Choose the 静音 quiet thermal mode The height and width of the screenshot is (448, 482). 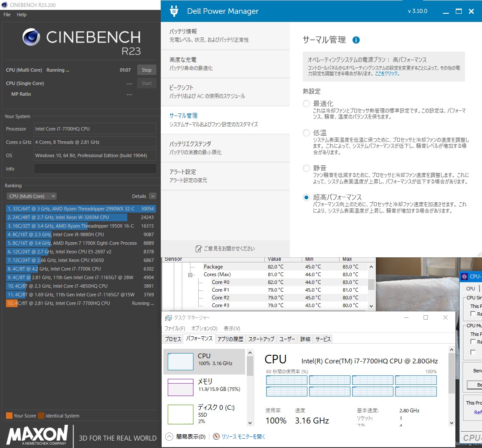point(306,168)
